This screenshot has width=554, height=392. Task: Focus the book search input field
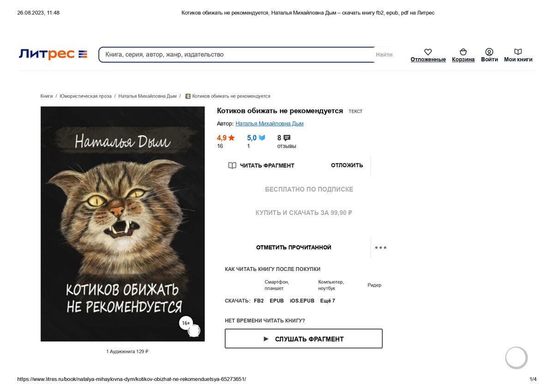pos(238,54)
